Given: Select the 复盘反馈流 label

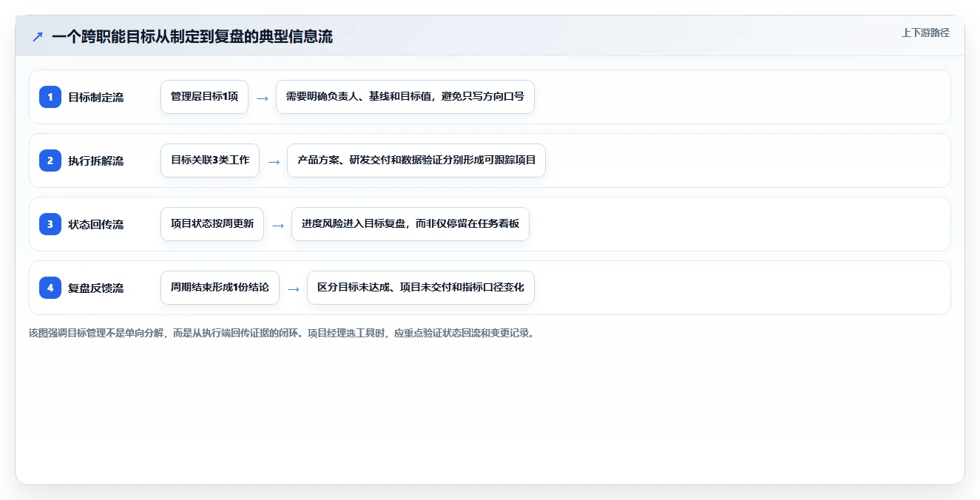Looking at the screenshot, I should coord(96,288).
